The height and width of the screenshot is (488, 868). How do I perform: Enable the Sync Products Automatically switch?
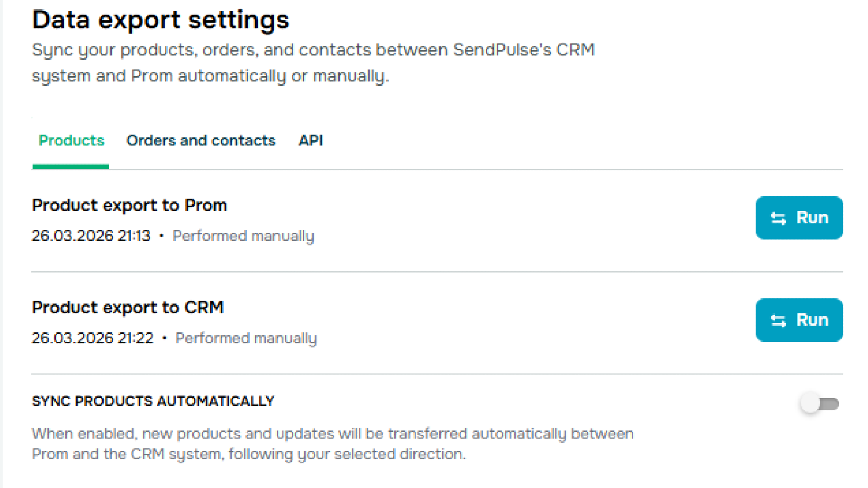(x=819, y=404)
